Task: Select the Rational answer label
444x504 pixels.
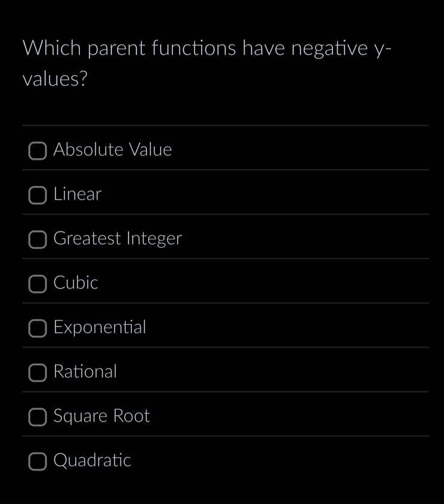Action: (x=85, y=372)
